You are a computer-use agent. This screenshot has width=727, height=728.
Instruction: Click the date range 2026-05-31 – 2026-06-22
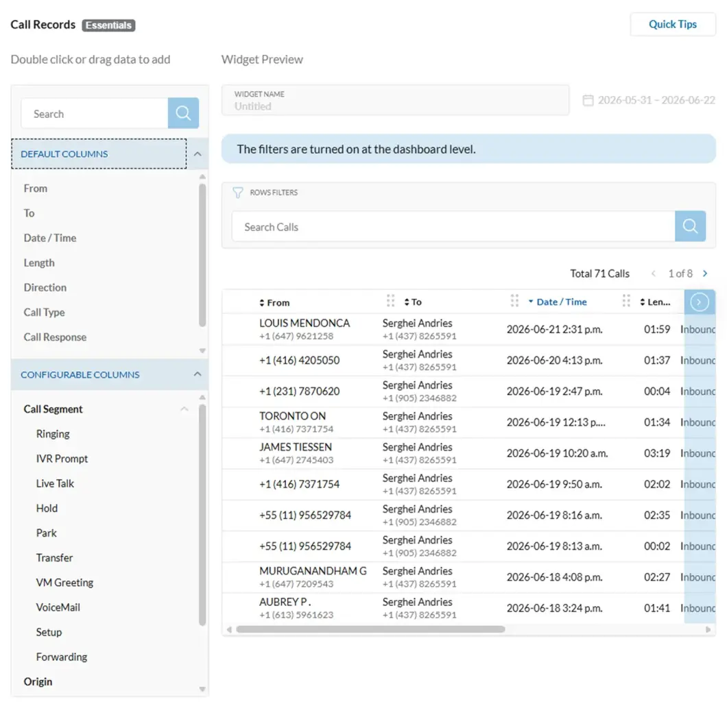(x=656, y=100)
